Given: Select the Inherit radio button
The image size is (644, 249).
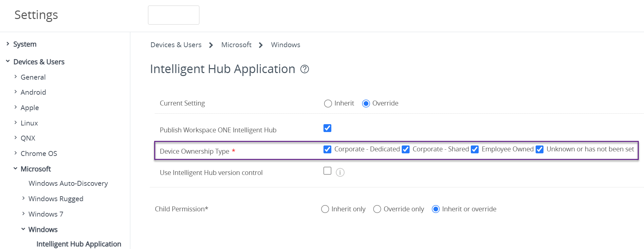Looking at the screenshot, I should (328, 104).
